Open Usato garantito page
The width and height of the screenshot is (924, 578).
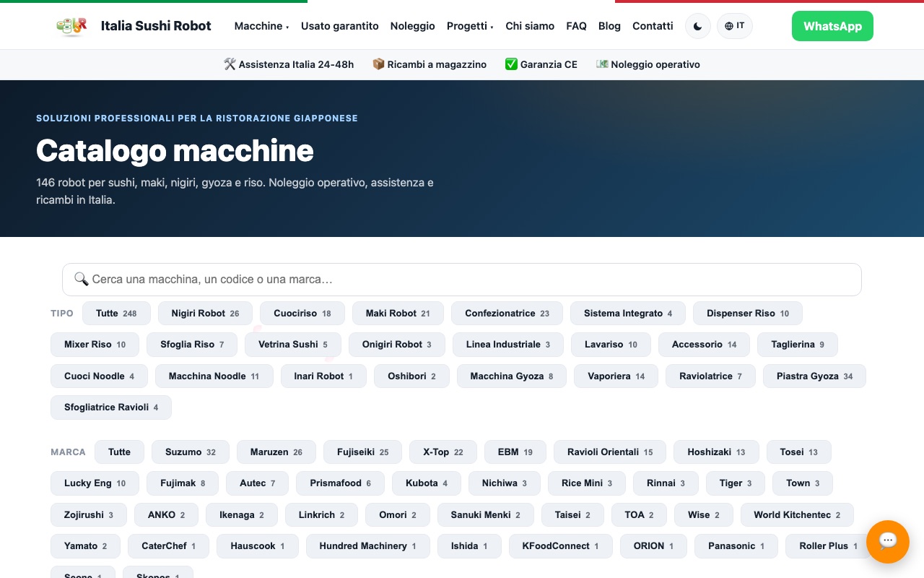(340, 26)
